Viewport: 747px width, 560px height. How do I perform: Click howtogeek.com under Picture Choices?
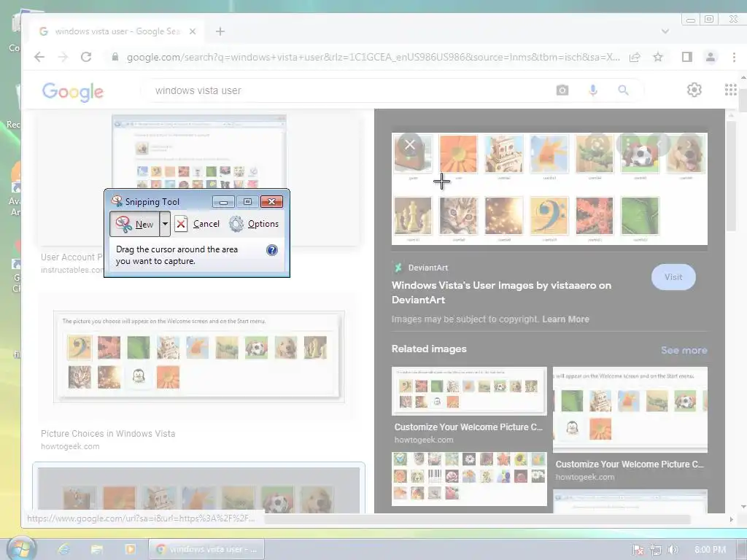70,446
